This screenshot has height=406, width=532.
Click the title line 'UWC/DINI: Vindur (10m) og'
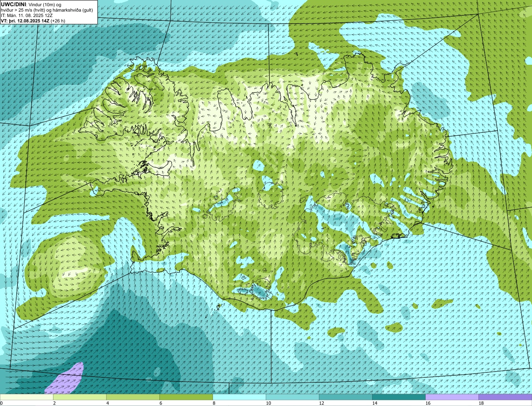[x=31, y=4]
